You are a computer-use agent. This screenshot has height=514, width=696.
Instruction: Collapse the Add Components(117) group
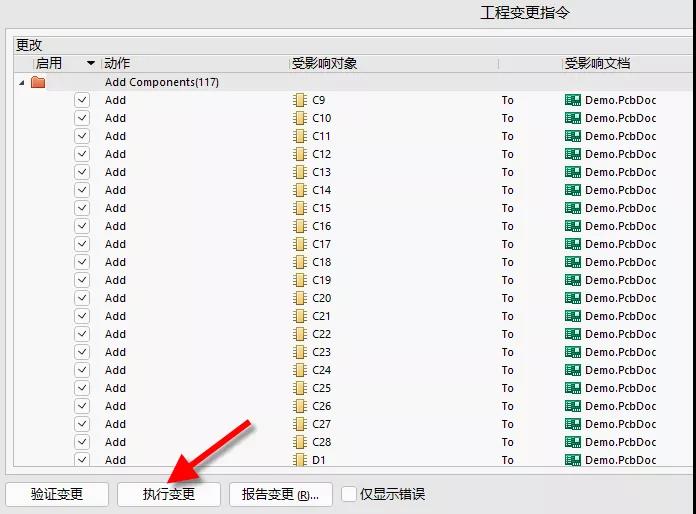[x=22, y=82]
